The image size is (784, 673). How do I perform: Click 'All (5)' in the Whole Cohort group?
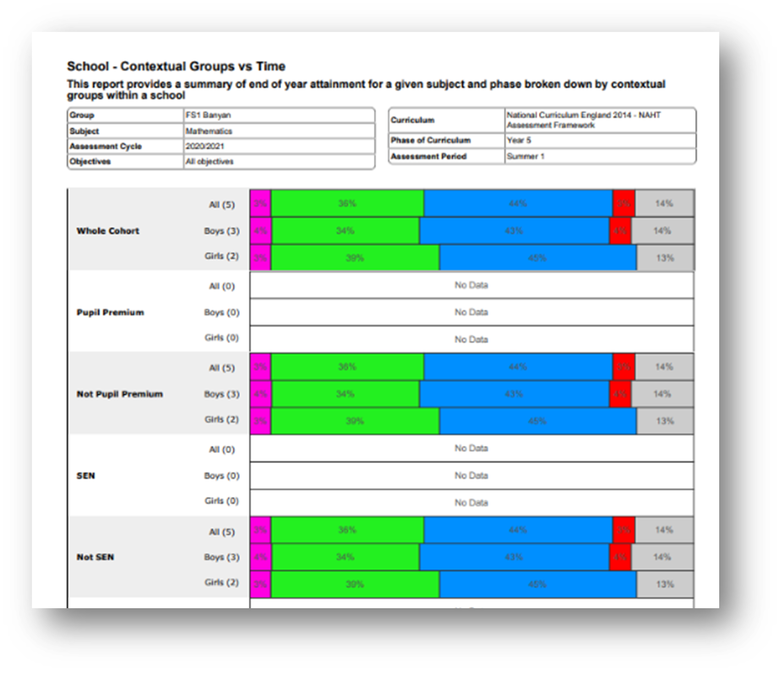point(222,204)
